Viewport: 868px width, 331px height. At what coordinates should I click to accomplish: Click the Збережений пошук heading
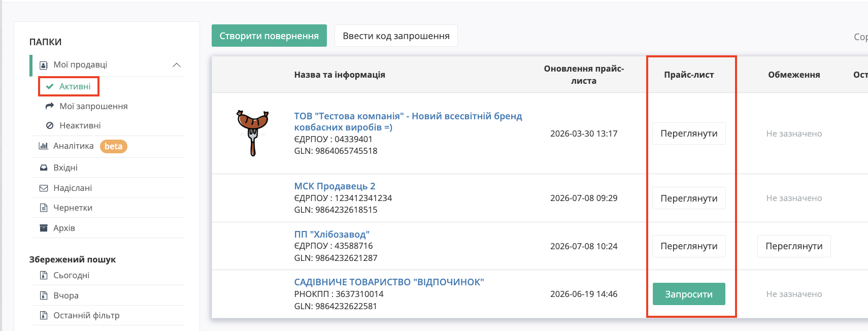pyautogui.click(x=73, y=259)
